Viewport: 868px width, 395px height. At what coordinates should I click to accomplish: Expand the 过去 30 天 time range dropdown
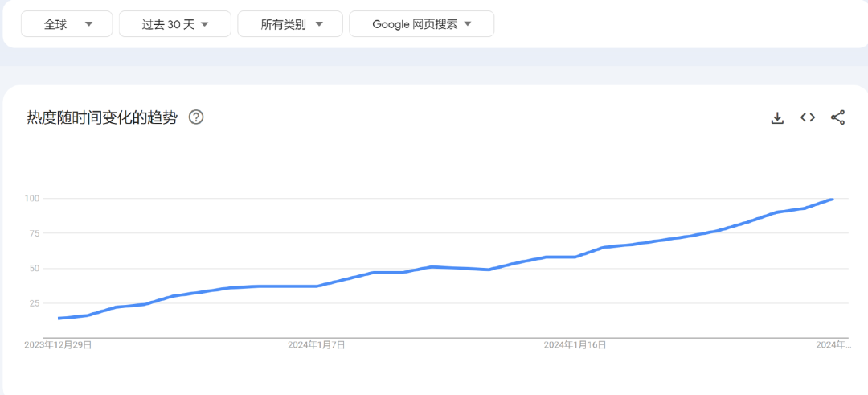pos(174,24)
